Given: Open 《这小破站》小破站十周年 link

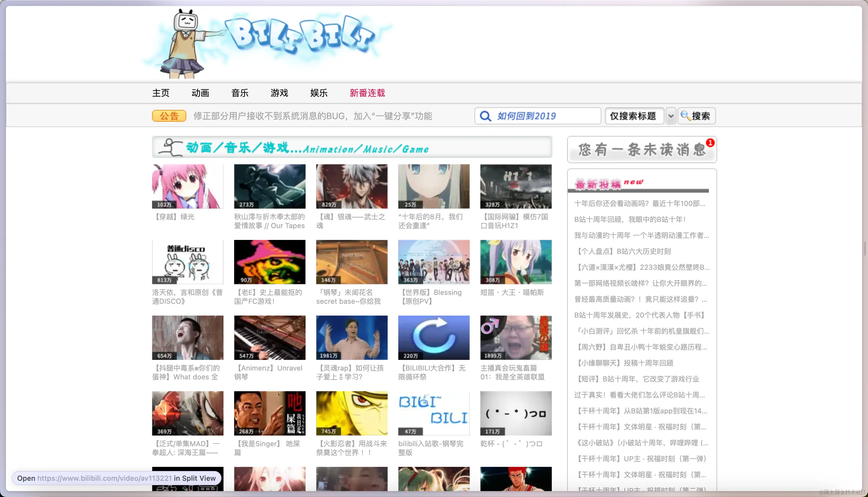Looking at the screenshot, I should click(642, 443).
